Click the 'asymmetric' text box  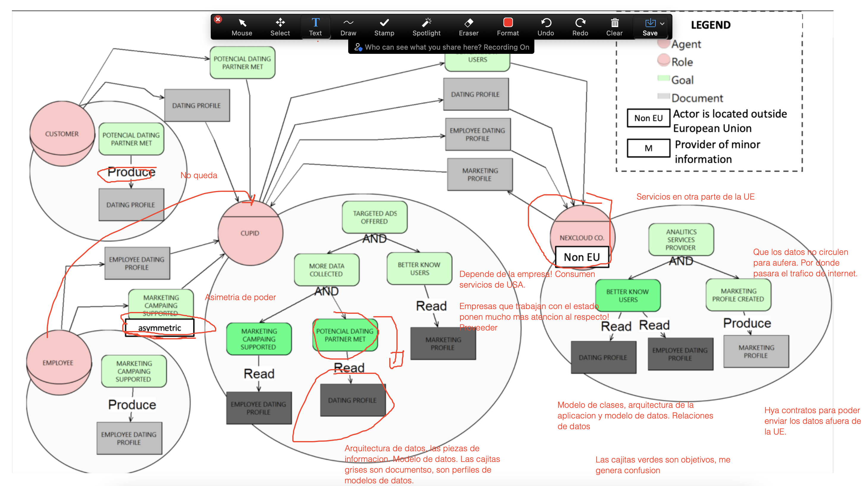159,327
